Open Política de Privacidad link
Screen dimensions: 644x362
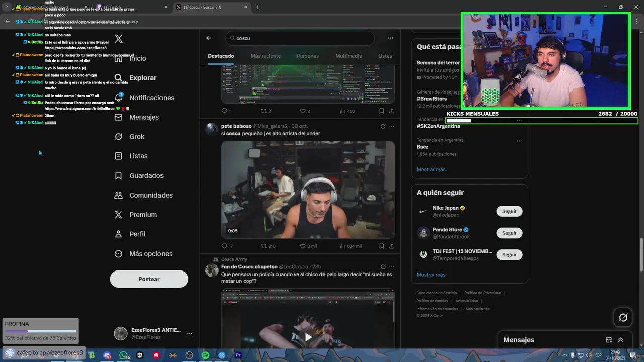(482, 293)
